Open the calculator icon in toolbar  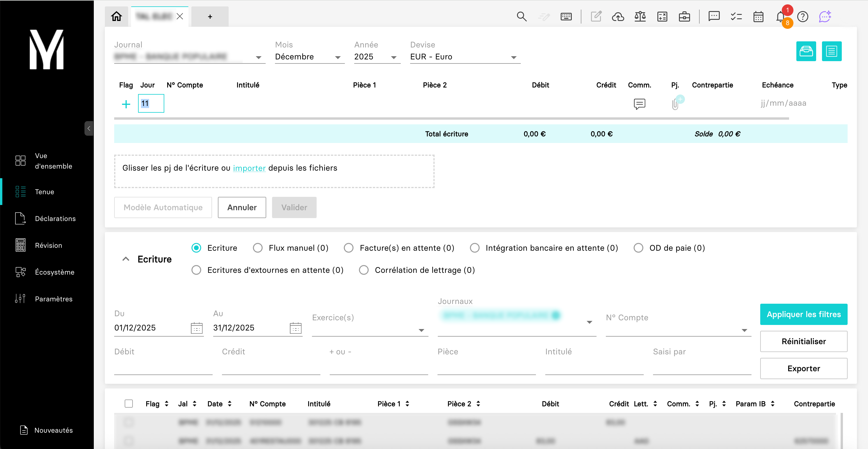point(662,17)
